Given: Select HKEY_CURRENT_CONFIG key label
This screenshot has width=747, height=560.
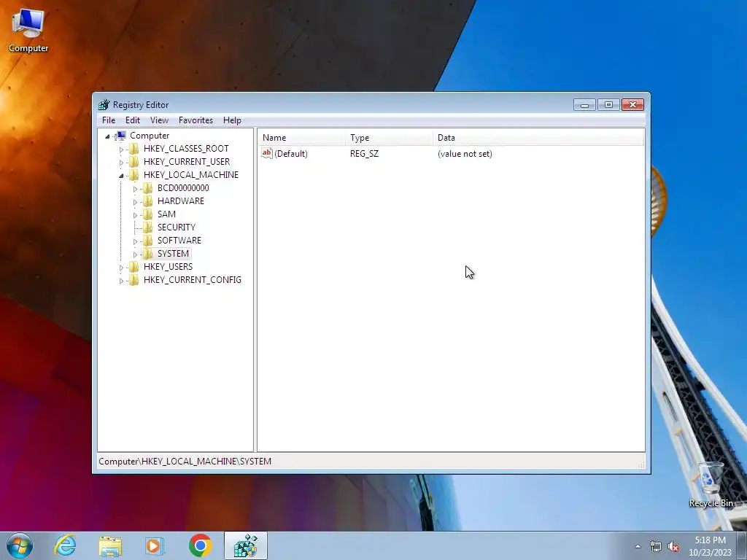Looking at the screenshot, I should pyautogui.click(x=193, y=280).
